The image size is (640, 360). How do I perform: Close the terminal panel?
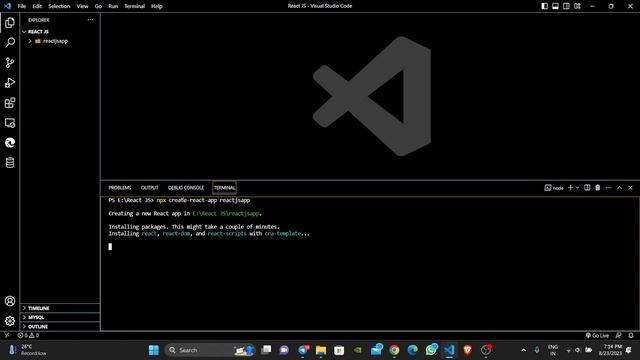[x=630, y=187]
